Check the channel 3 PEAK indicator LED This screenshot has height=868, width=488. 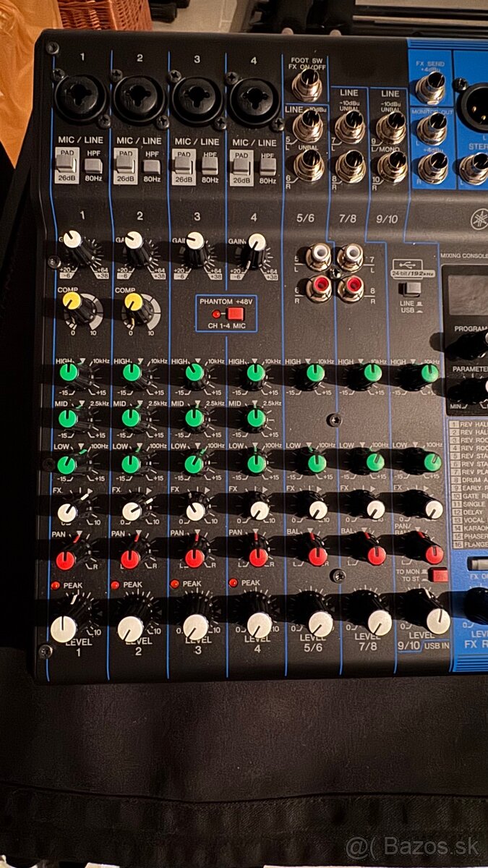click(x=174, y=583)
